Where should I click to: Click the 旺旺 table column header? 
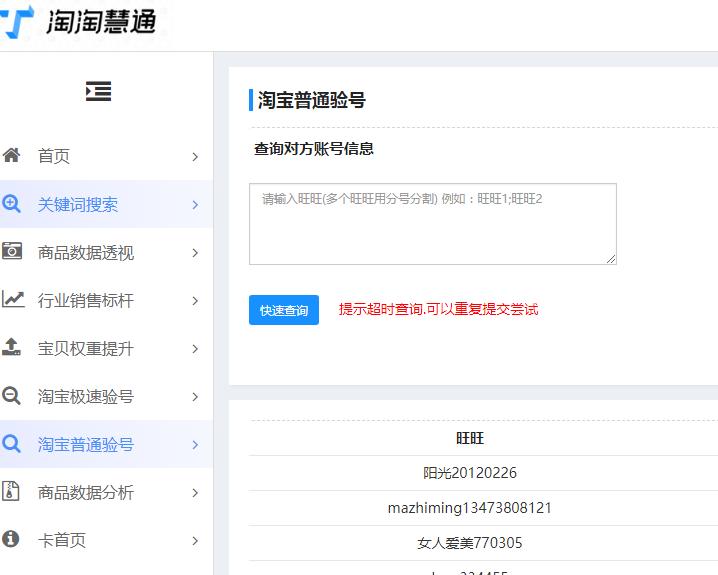(x=470, y=438)
